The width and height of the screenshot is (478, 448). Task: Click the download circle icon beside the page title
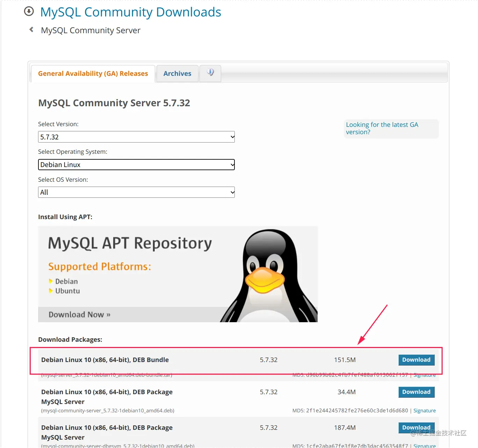pos(29,12)
